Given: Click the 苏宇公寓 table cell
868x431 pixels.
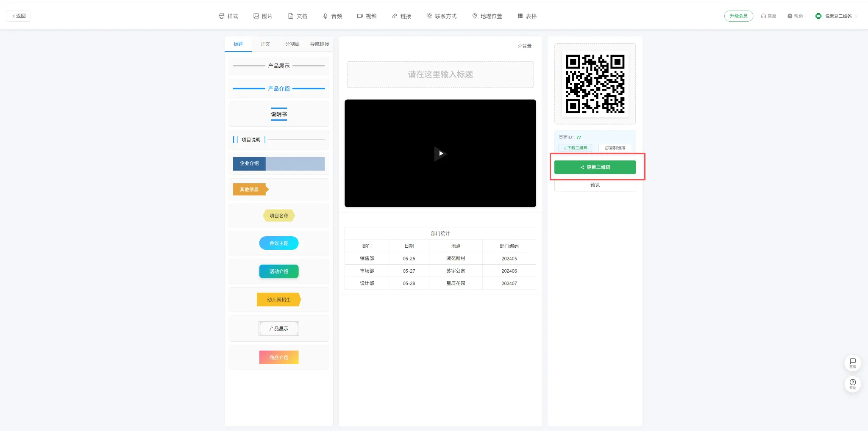Looking at the screenshot, I should pyautogui.click(x=456, y=271).
